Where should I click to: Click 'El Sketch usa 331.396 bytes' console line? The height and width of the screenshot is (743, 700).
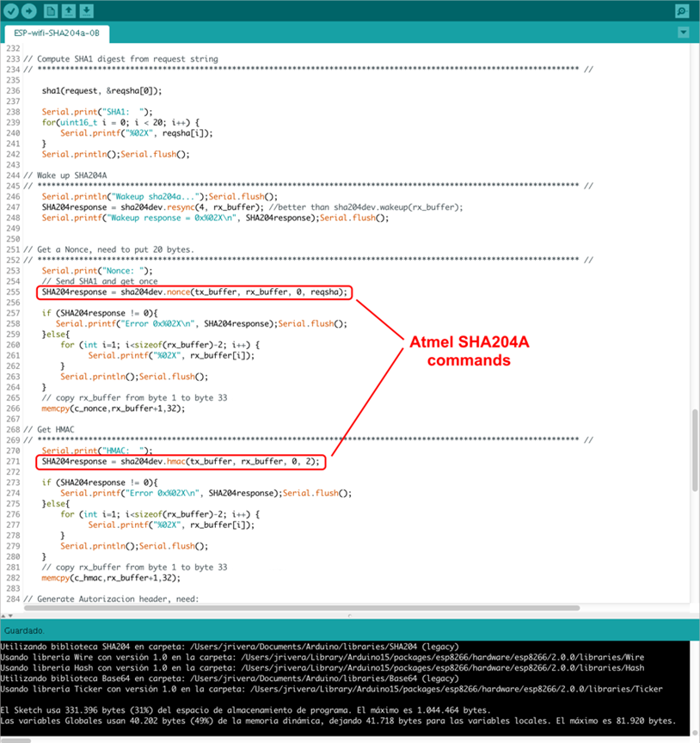click(245, 710)
